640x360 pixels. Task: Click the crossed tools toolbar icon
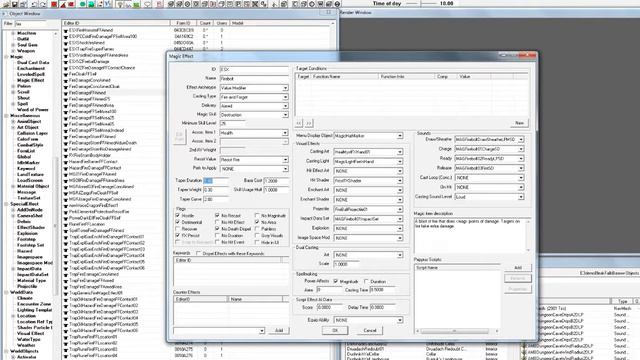(x=255, y=4)
